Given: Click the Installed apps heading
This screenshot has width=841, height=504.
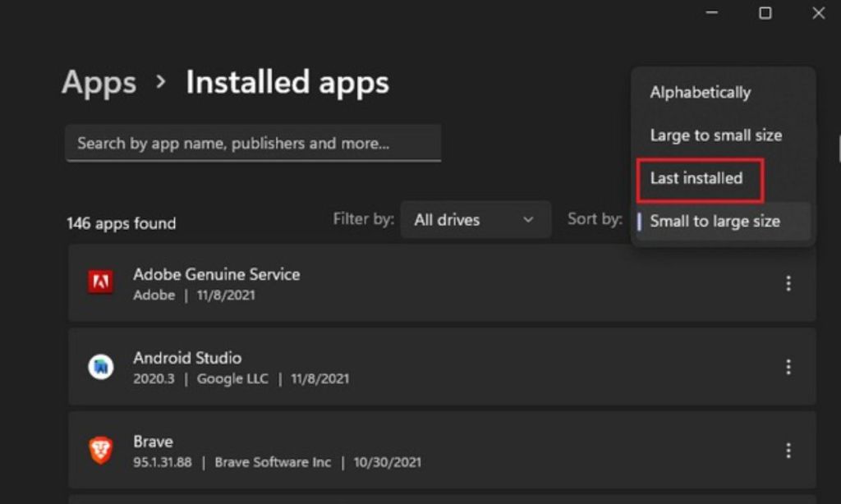Looking at the screenshot, I should (x=287, y=83).
